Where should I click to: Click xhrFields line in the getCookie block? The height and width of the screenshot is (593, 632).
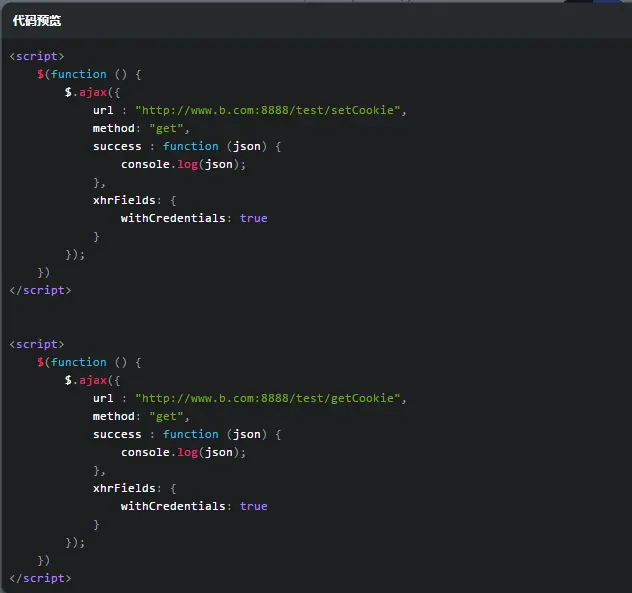(x=135, y=488)
